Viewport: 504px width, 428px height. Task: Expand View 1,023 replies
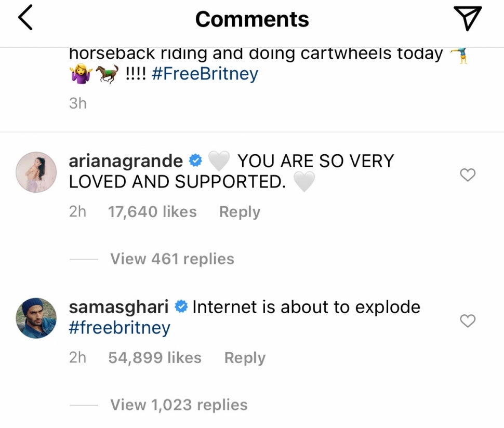[x=179, y=405]
